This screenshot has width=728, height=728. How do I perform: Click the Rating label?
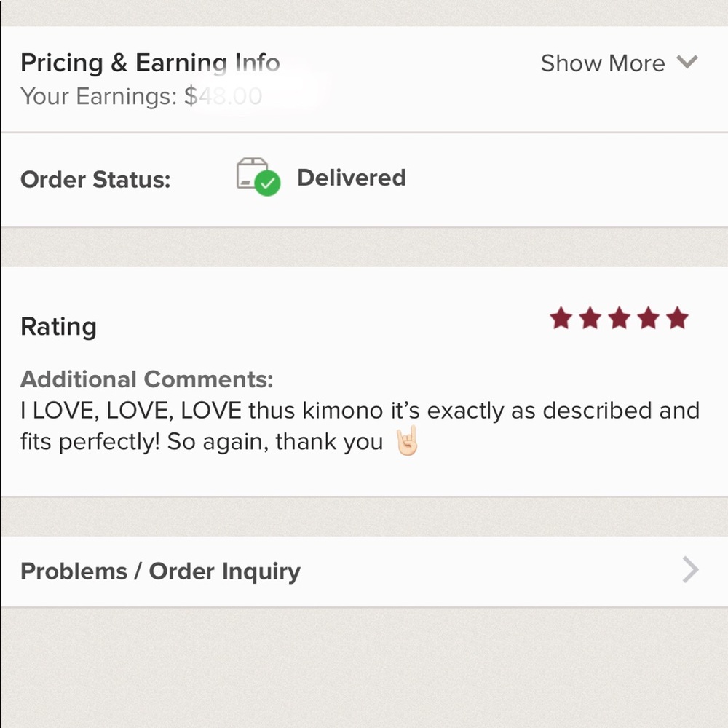[58, 326]
